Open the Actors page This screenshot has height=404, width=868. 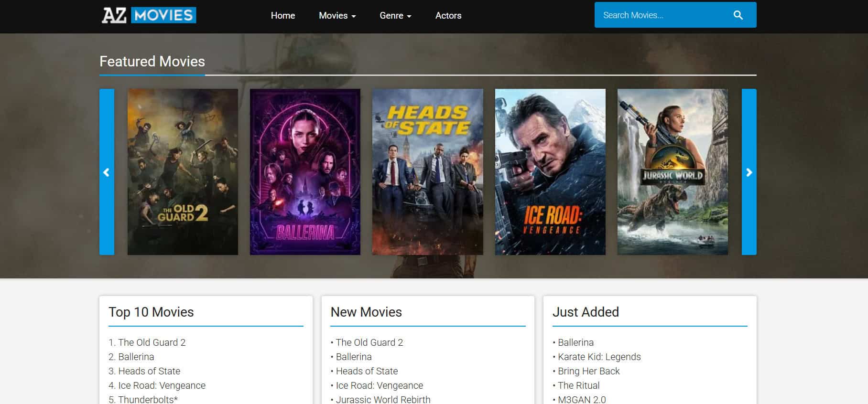tap(448, 16)
